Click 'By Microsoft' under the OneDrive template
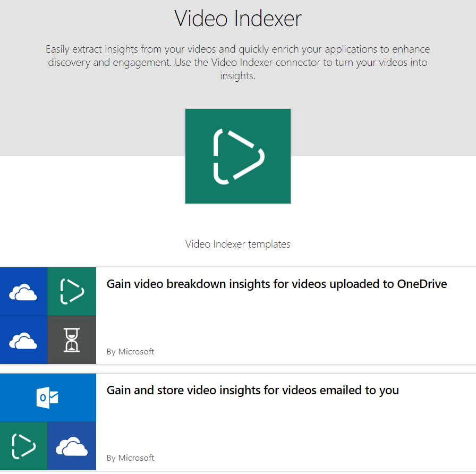 [130, 352]
